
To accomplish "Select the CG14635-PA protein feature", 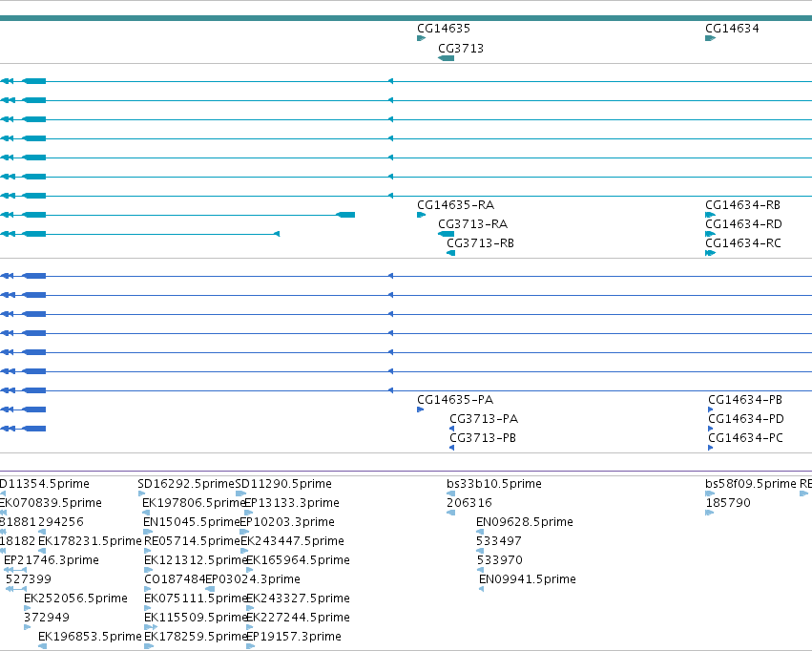I will pos(421,409).
